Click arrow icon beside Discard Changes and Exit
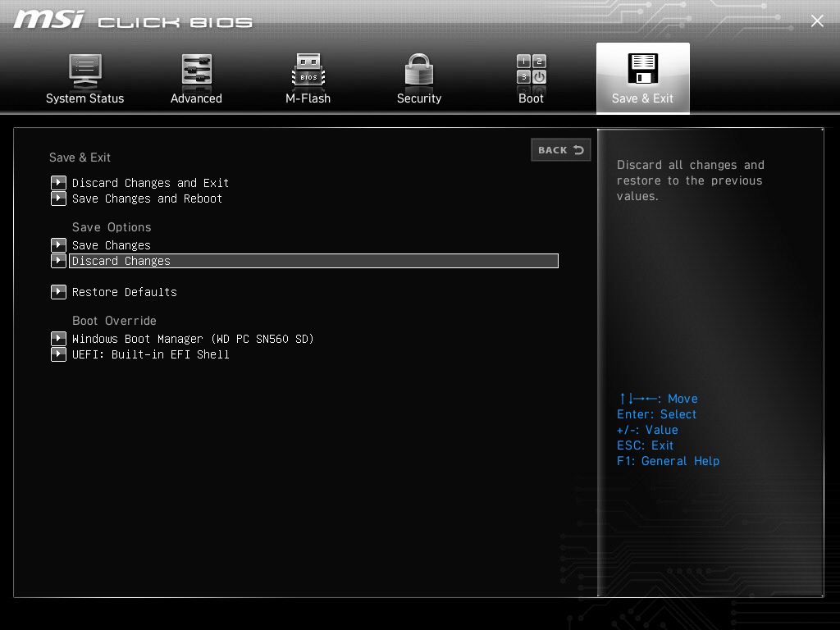The width and height of the screenshot is (840, 630). (58, 183)
